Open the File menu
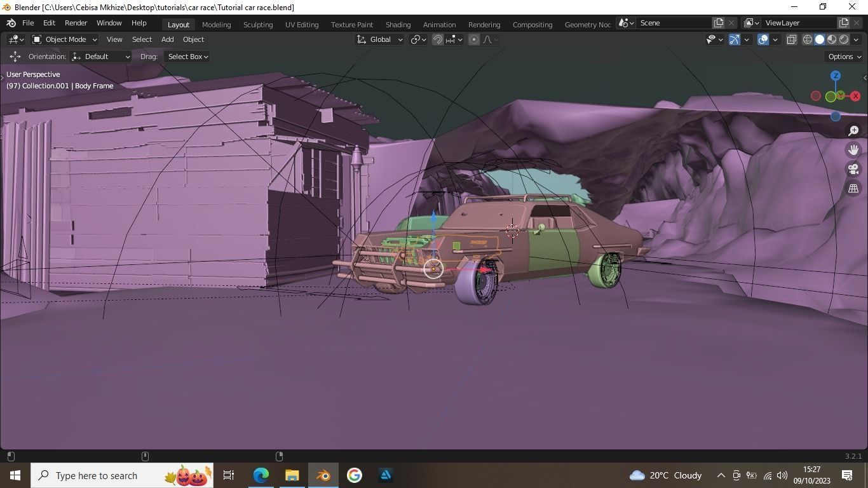Image resolution: width=868 pixels, height=488 pixels. [x=28, y=23]
